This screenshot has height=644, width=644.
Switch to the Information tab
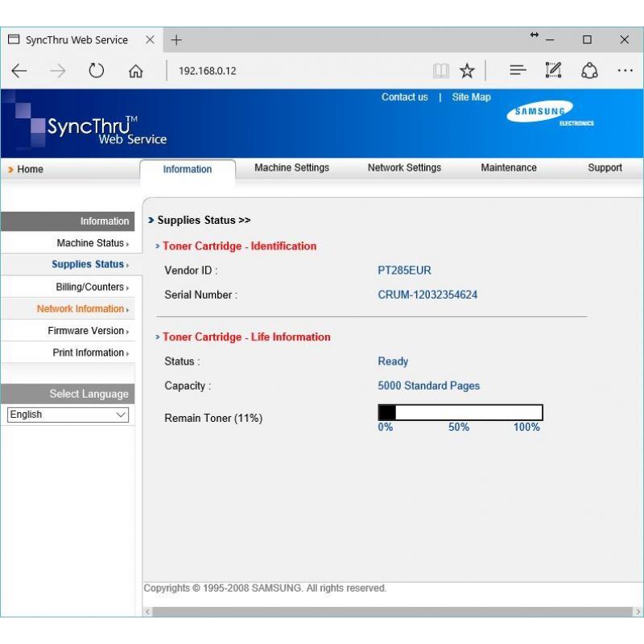[x=188, y=169]
